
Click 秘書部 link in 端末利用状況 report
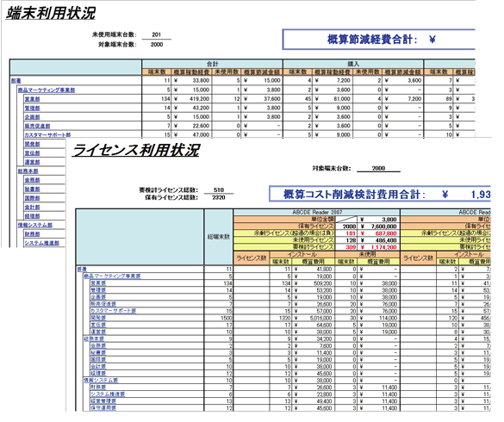pyautogui.click(x=33, y=189)
